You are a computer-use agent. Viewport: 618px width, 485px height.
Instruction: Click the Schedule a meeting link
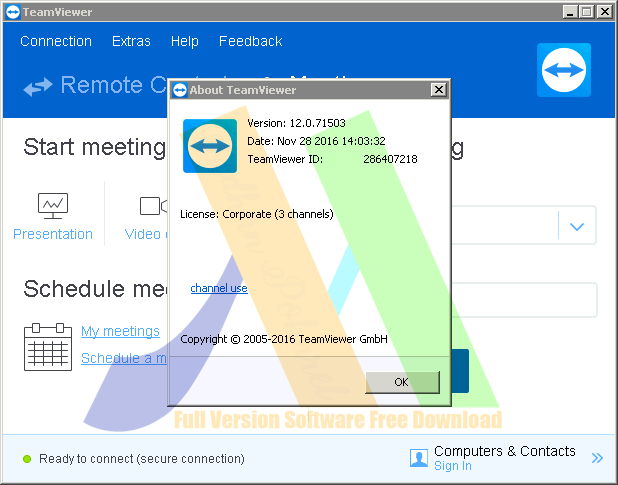tap(124, 358)
